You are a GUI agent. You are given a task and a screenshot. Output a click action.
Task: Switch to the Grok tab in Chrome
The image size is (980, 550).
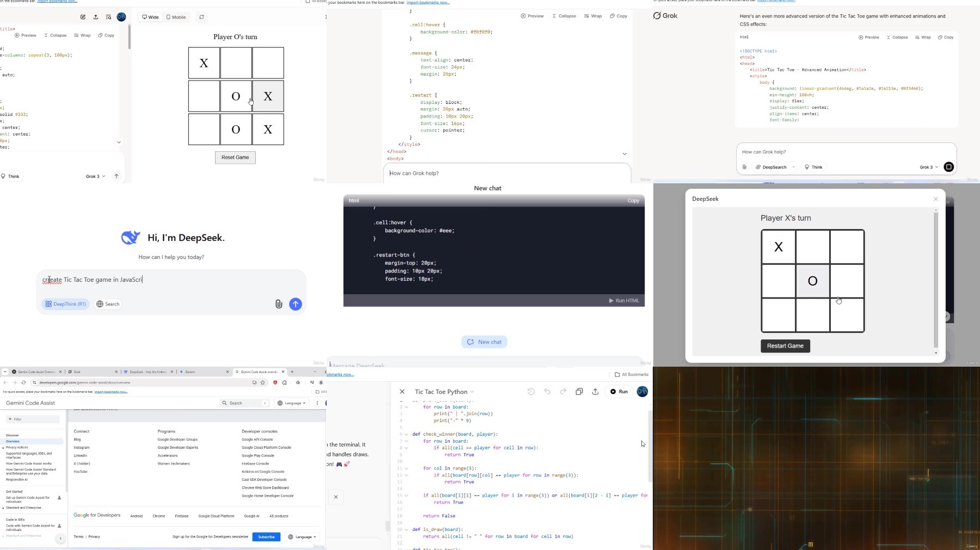(93, 372)
